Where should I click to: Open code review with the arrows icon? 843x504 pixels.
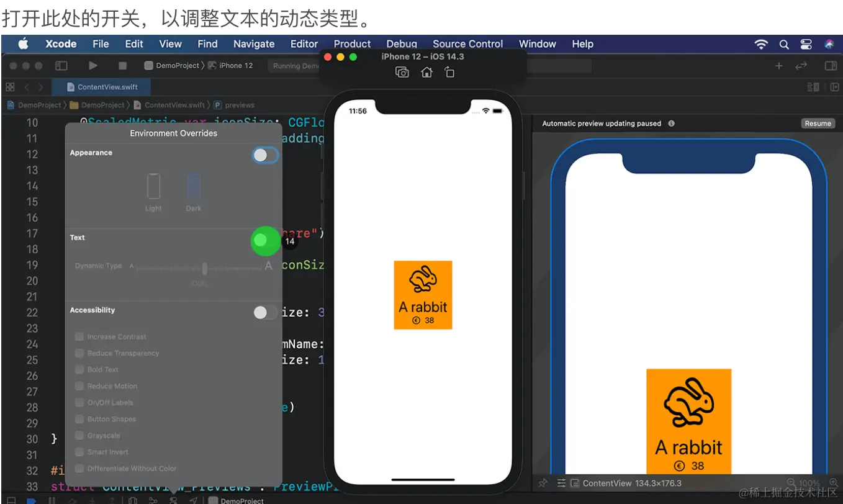tap(801, 66)
